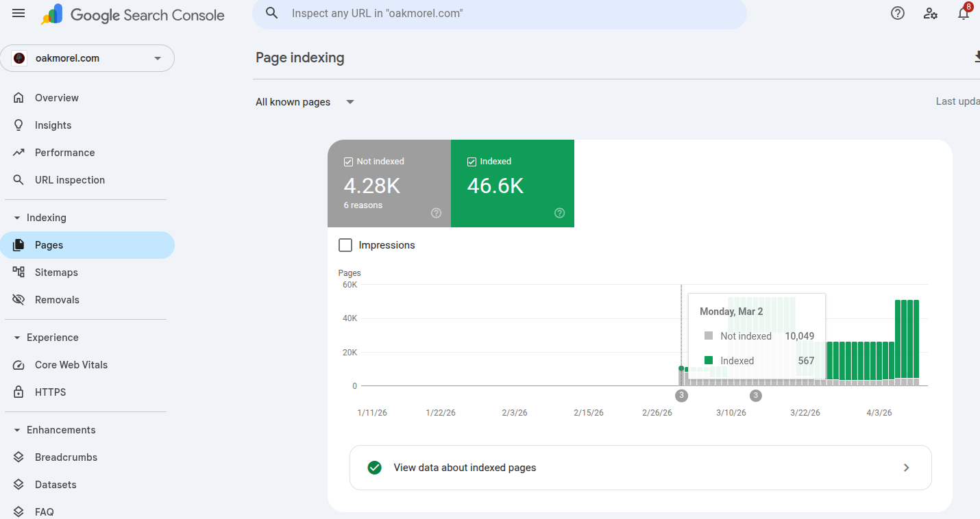Click the Sitemaps tree icon
This screenshot has width=980, height=519.
[19, 273]
